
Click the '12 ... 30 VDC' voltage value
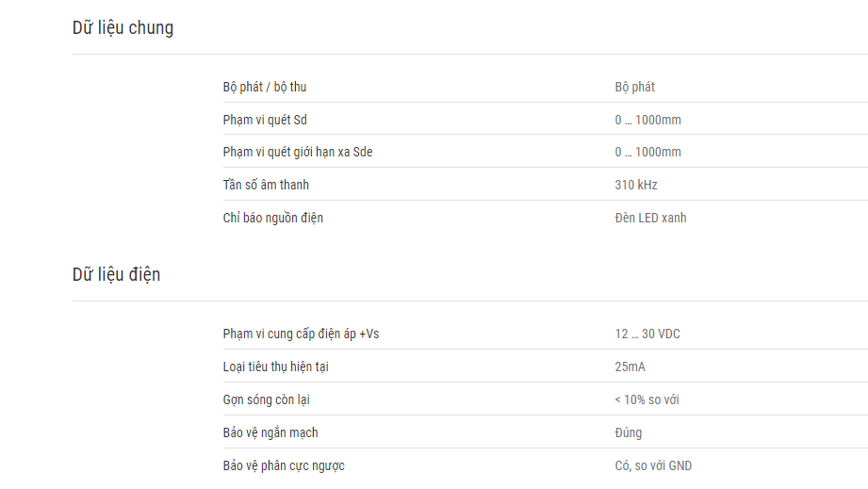click(647, 334)
